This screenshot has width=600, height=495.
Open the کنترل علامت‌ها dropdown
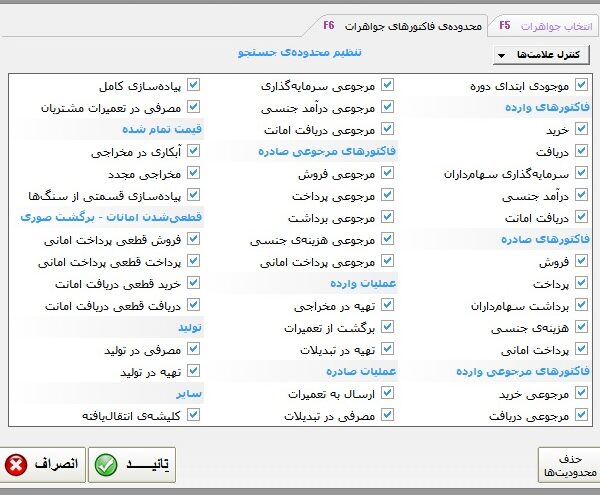coord(541,55)
